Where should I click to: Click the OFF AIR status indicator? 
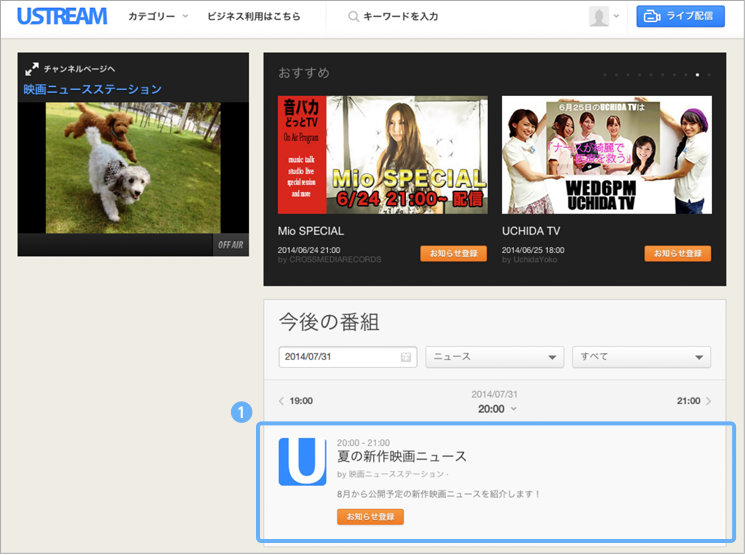tap(230, 245)
